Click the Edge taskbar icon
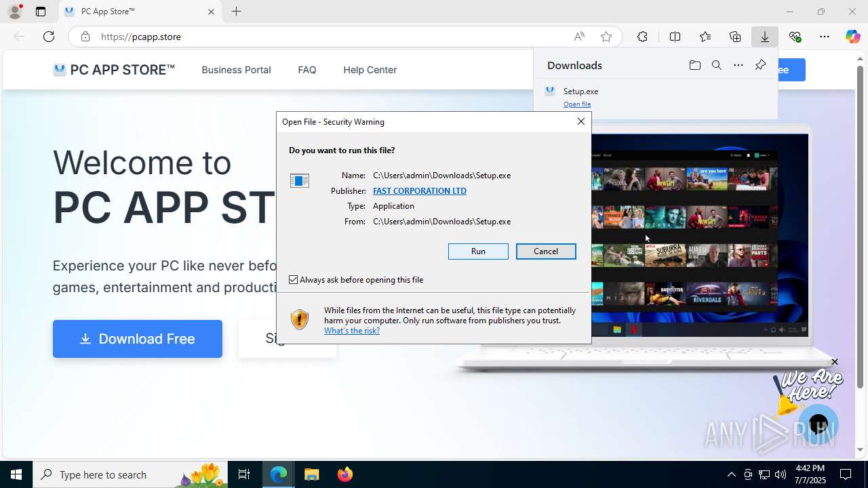 [279, 474]
